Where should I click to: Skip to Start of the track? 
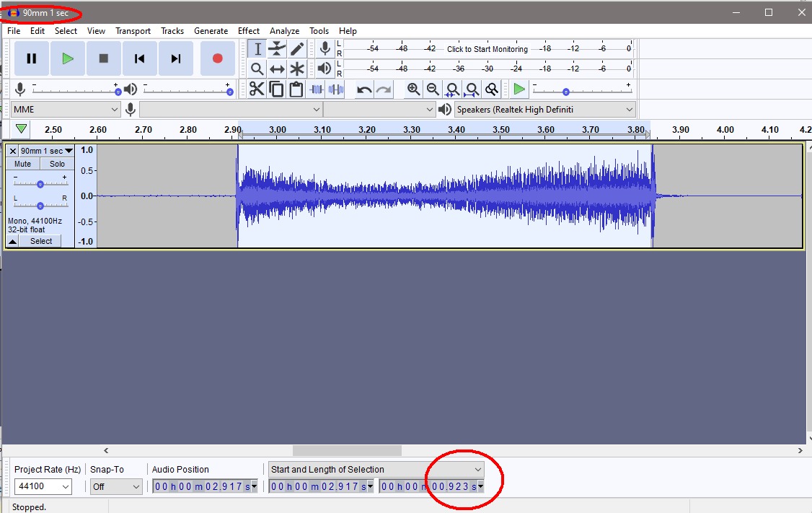(x=139, y=58)
